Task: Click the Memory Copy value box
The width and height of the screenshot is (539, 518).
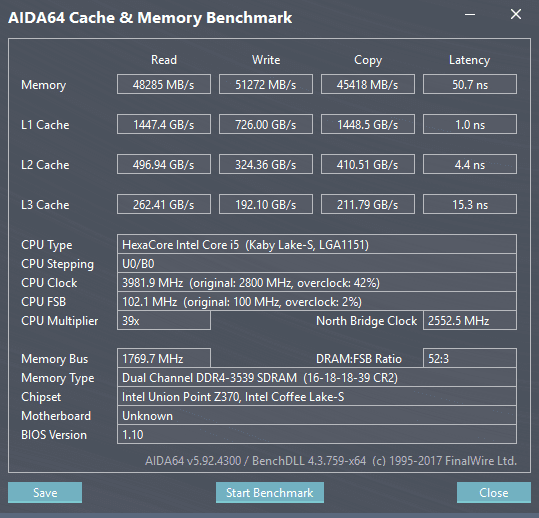Action: click(x=368, y=84)
